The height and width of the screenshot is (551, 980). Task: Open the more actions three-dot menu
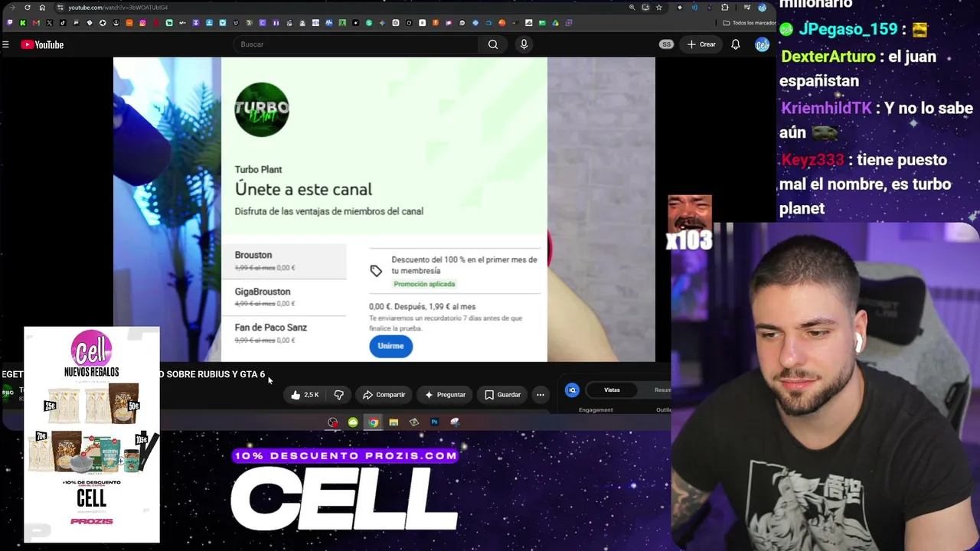(x=541, y=395)
